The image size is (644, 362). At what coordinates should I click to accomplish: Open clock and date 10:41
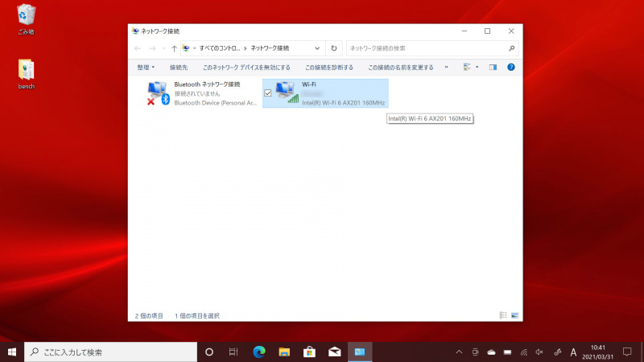click(x=597, y=352)
